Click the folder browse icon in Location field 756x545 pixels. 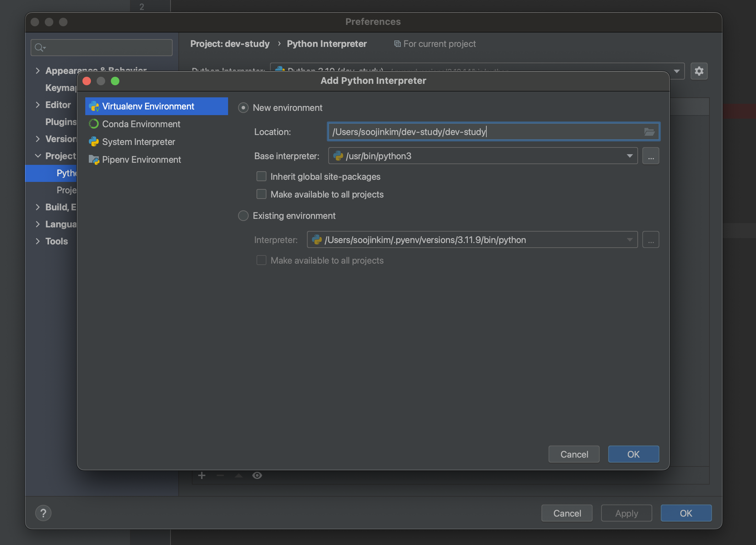click(x=649, y=132)
